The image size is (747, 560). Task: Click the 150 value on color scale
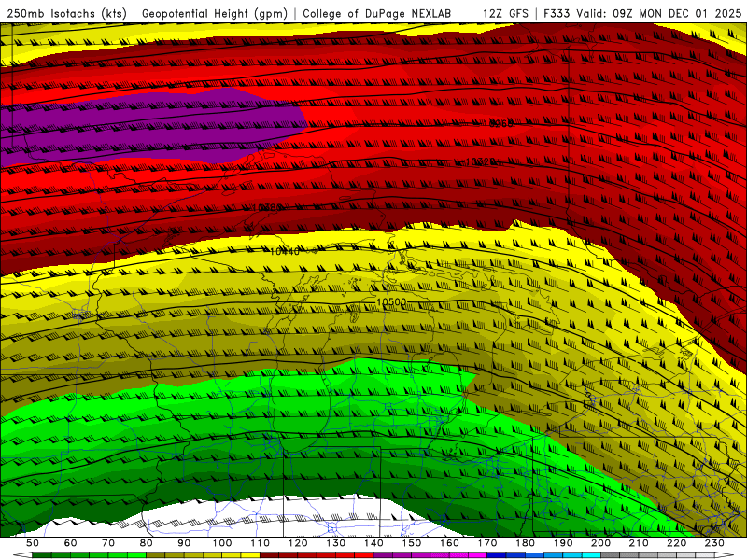pyautogui.click(x=412, y=543)
